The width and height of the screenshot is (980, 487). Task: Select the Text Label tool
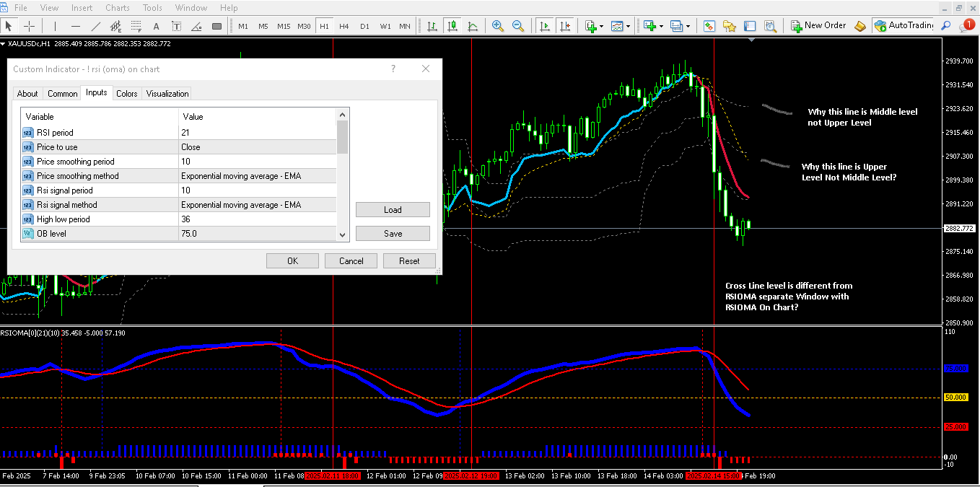point(176,26)
